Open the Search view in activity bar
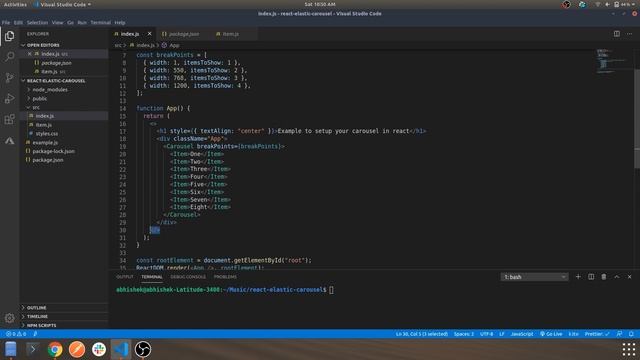Viewport: 640px width, 360px height. [9, 56]
